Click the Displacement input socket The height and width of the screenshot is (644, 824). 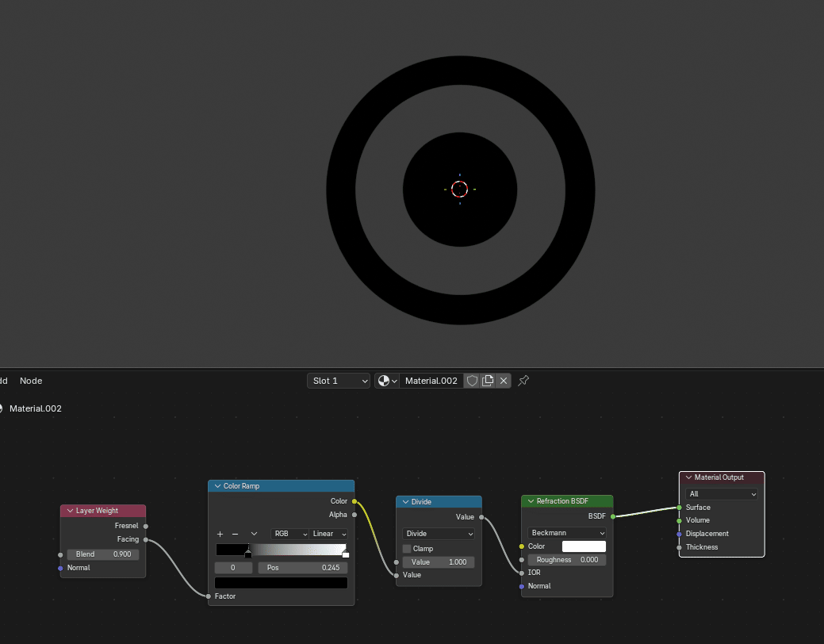tap(680, 534)
